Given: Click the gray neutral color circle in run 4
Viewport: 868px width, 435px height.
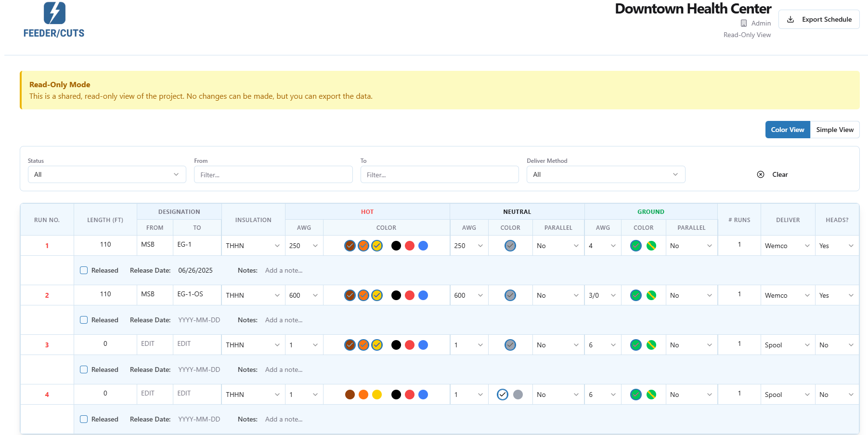Looking at the screenshot, I should pyautogui.click(x=518, y=394).
